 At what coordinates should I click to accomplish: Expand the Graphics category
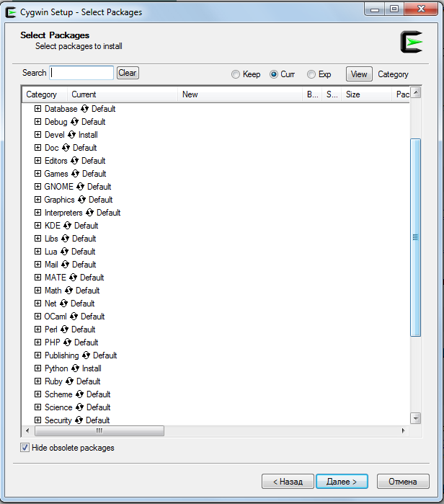point(38,200)
